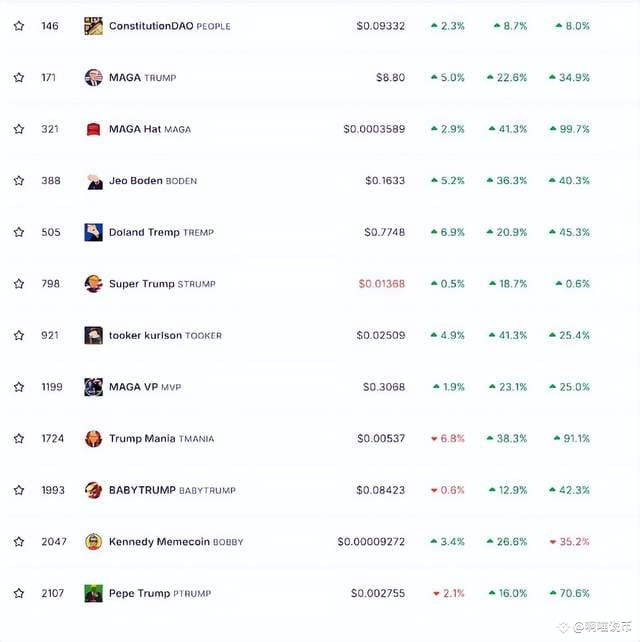Screen dimensions: 640x642
Task: Click the green Pepe Trump icon
Action: point(93,593)
